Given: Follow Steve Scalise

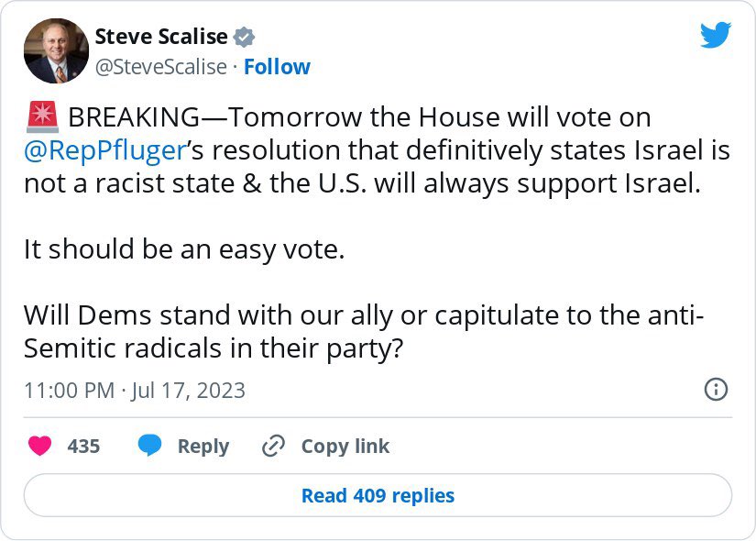Looking at the screenshot, I should point(277,67).
